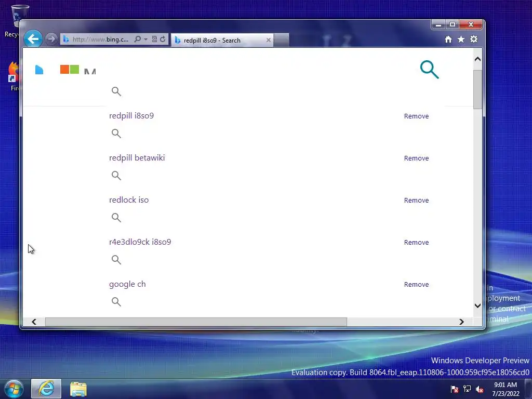532x399 pixels.
Task: Open the IE Home icon
Action: tap(448, 39)
